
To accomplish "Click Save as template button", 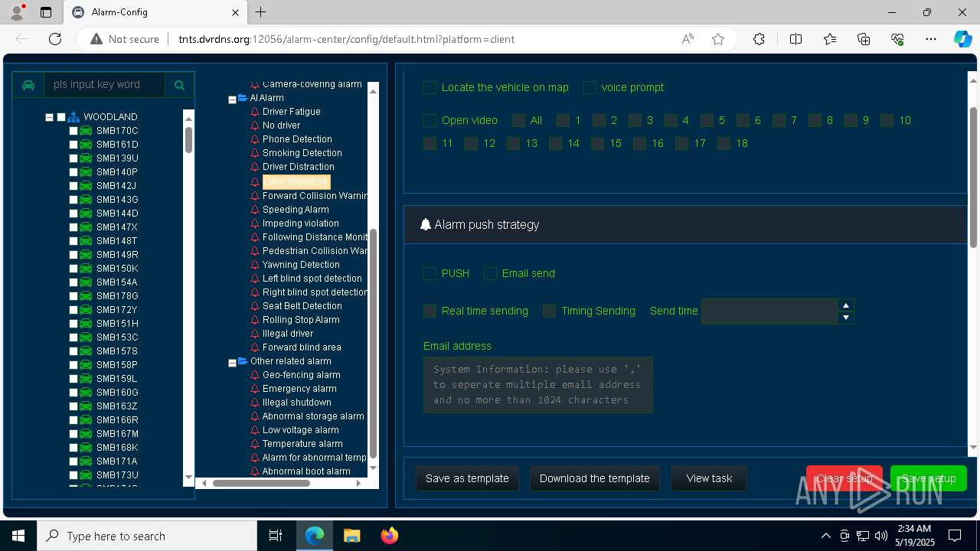I will (x=467, y=478).
